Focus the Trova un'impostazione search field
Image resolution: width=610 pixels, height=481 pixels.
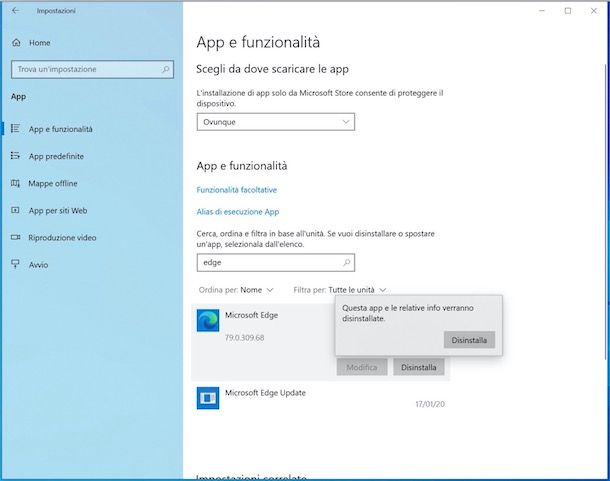[x=92, y=69]
